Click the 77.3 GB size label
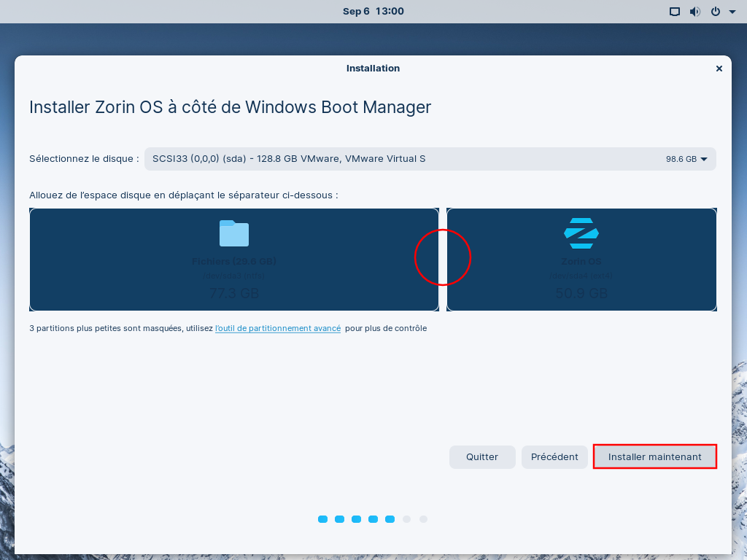Image resolution: width=747 pixels, height=560 pixels. pyautogui.click(x=234, y=294)
